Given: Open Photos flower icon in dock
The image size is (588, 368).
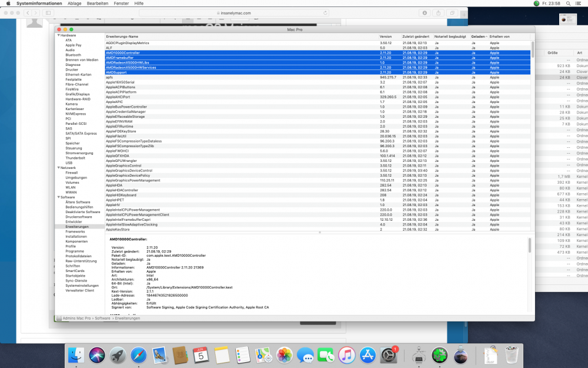Looking at the screenshot, I should tap(284, 355).
